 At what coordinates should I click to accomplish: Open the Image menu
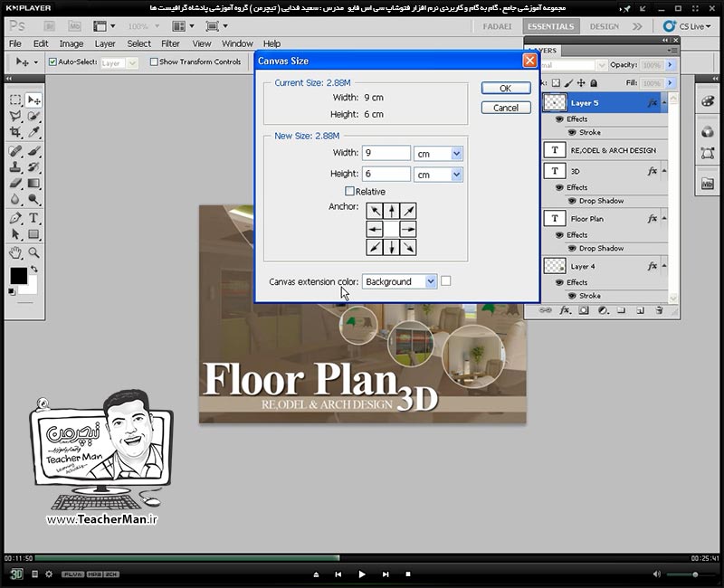coord(71,43)
